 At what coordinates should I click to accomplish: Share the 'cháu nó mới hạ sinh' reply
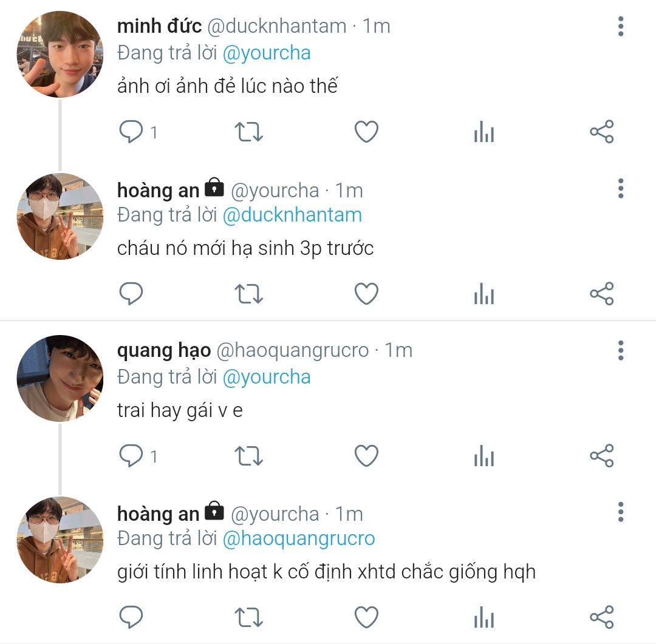point(602,294)
